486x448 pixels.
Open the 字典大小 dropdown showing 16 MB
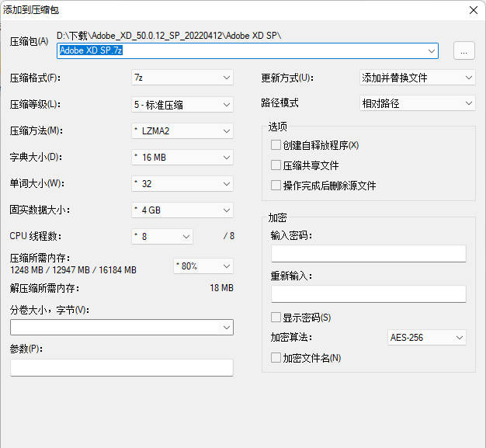click(x=182, y=158)
